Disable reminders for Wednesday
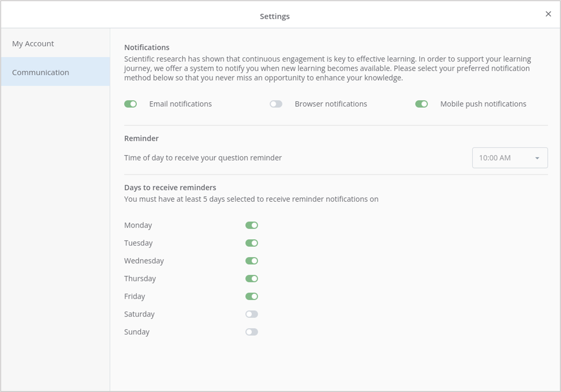The height and width of the screenshot is (392, 561). click(252, 261)
